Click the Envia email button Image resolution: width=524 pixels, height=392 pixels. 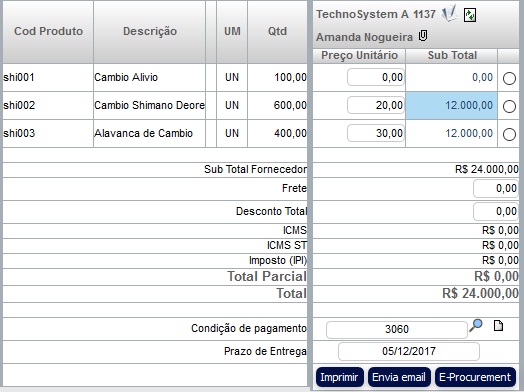coord(399,377)
